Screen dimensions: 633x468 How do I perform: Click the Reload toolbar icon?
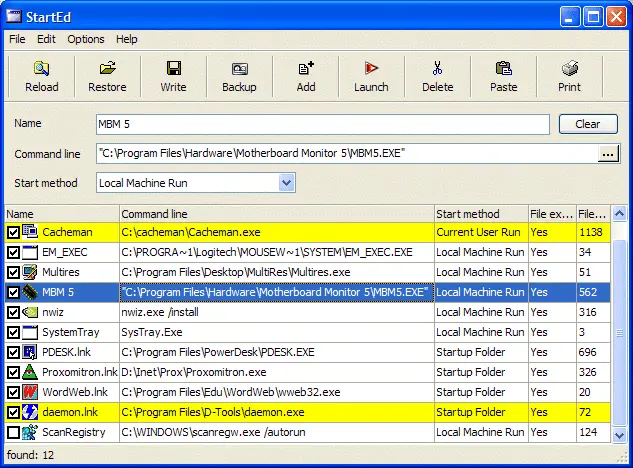point(41,69)
